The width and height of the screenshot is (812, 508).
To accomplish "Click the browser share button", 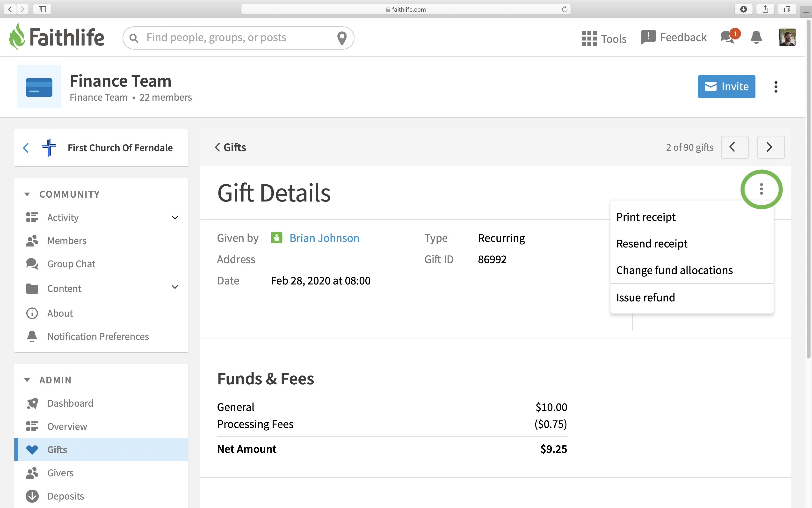I will pos(765,9).
